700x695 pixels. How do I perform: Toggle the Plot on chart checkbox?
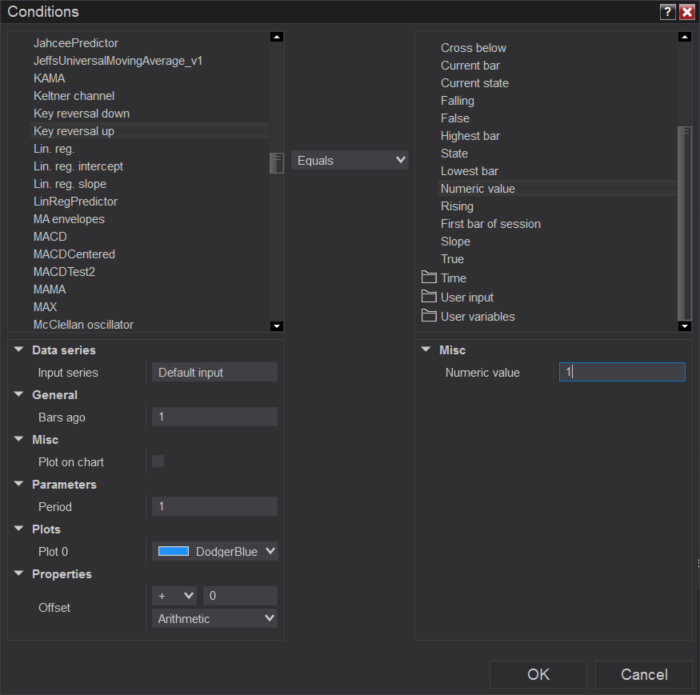point(158,461)
